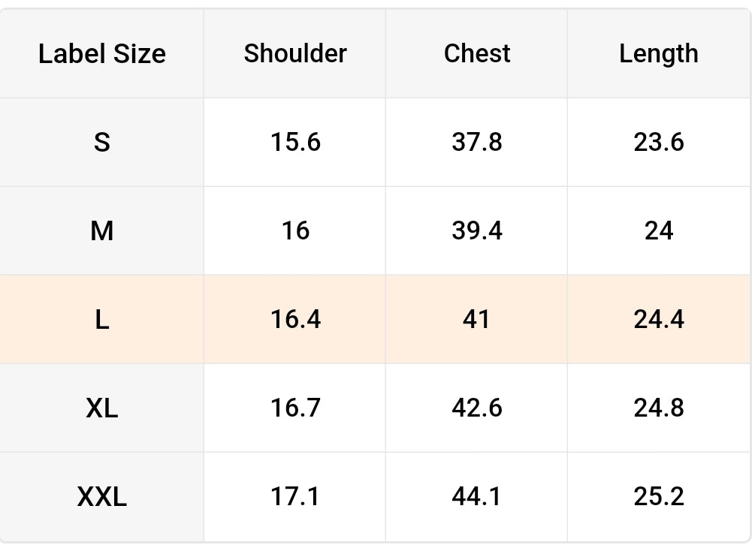
Task: Click the 25.2 length value
Action: coord(659,496)
